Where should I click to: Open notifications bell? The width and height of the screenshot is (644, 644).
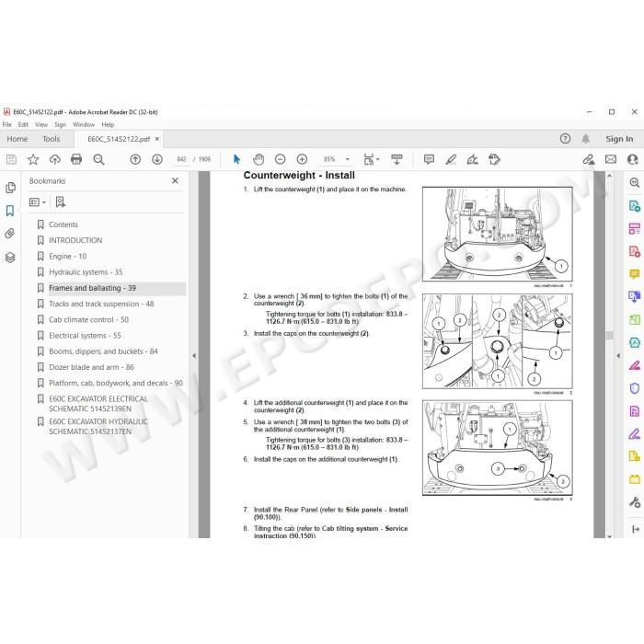(586, 139)
